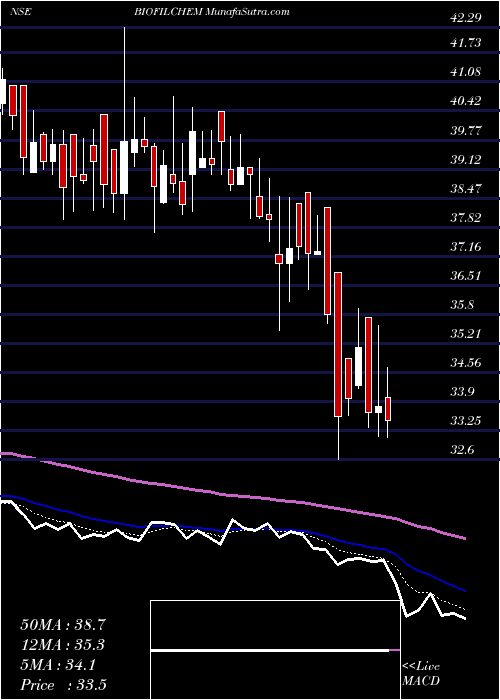
Task: Click the large red candle falling to 33.25
Action: click(x=338, y=344)
